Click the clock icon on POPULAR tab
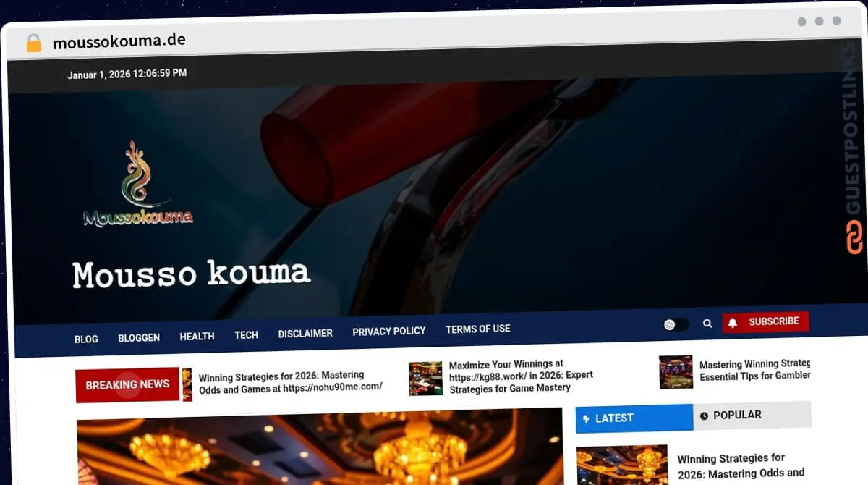The height and width of the screenshot is (485, 868). tap(703, 415)
